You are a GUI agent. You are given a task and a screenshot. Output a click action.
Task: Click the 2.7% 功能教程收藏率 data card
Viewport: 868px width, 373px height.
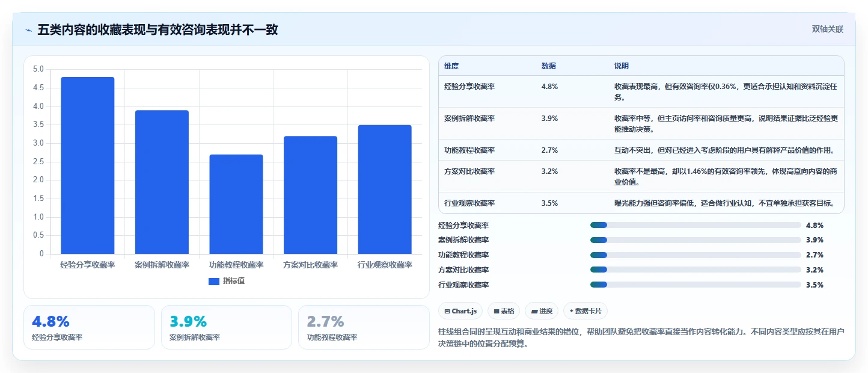(x=364, y=327)
